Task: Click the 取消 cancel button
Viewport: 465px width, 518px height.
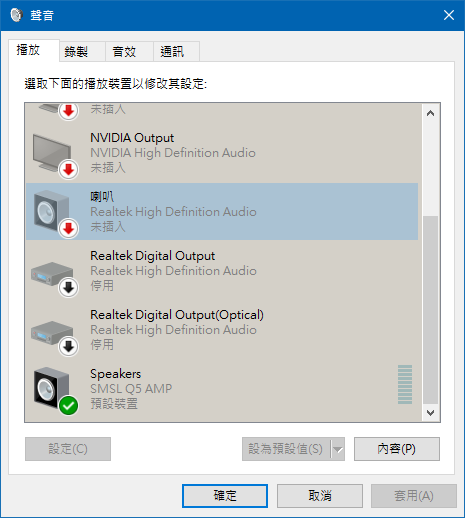Action: pyautogui.click(x=320, y=496)
